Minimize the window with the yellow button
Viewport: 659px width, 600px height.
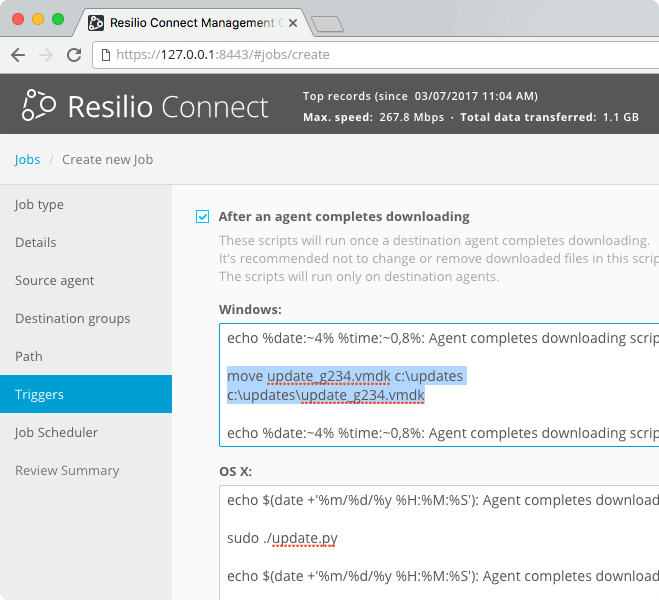38,19
